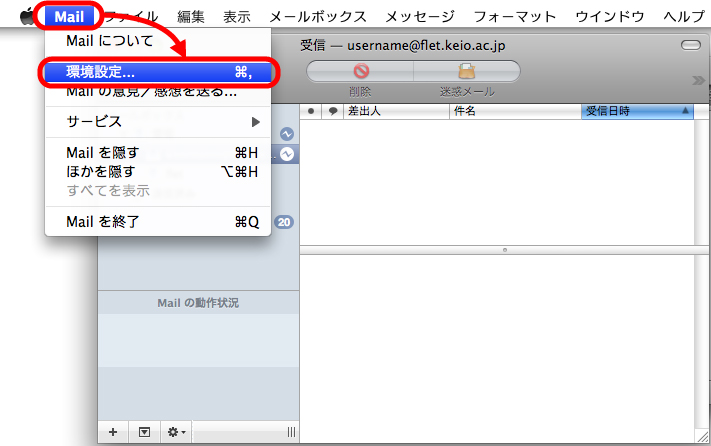Image resolution: width=711 pixels, height=446 pixels.
Task: Expand the サービス submenu
Action: (x=158, y=121)
